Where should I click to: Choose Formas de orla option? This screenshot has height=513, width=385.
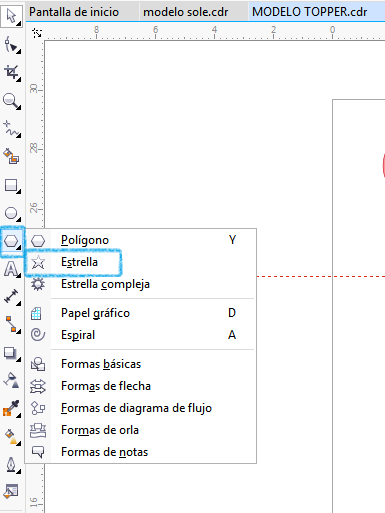tap(140, 430)
